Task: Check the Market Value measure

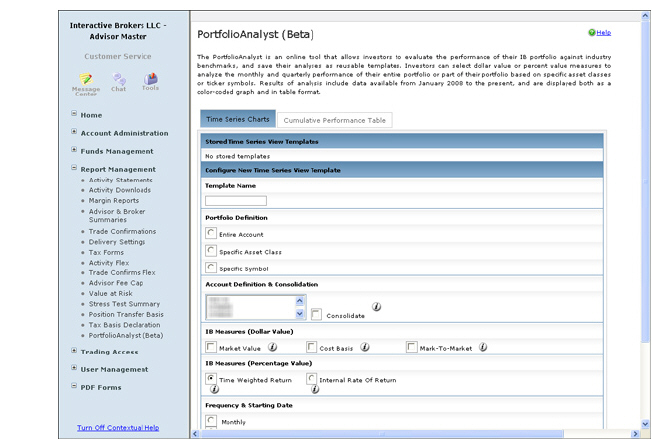Action: (x=210, y=347)
